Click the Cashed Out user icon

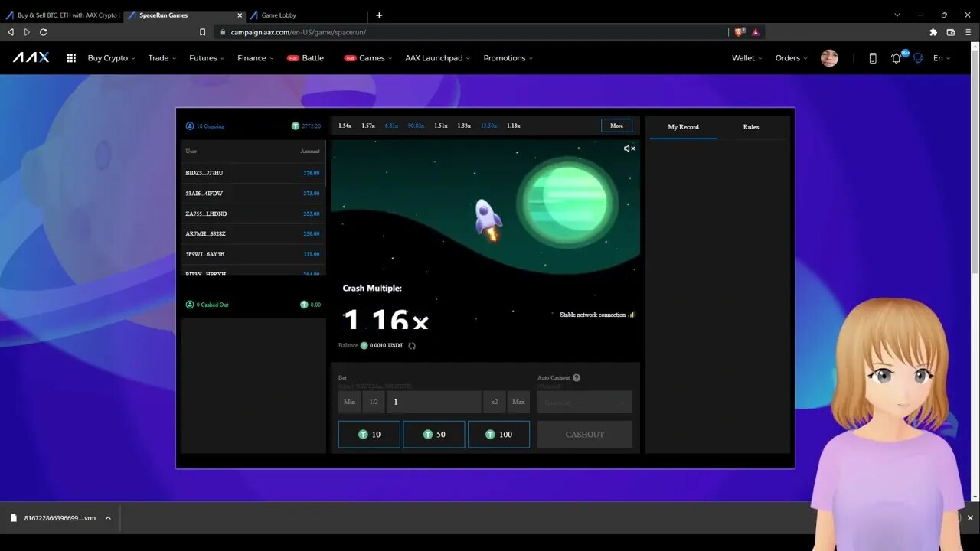[190, 305]
